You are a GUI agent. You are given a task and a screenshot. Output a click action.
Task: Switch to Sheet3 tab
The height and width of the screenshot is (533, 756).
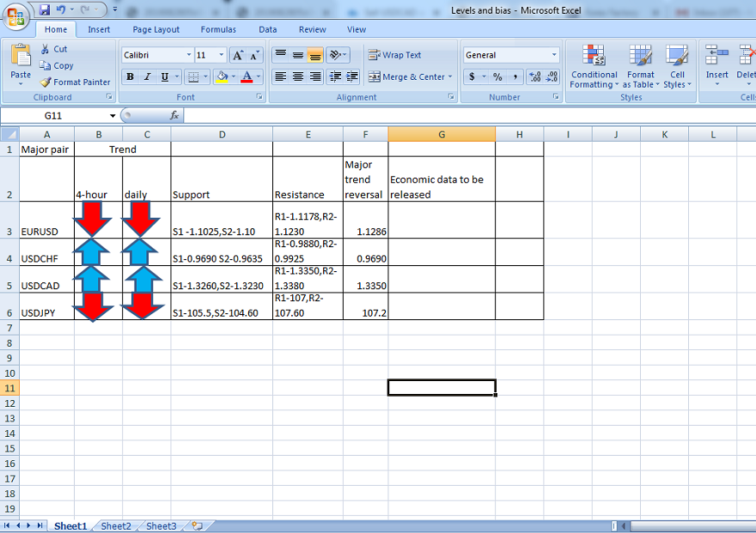tap(161, 526)
